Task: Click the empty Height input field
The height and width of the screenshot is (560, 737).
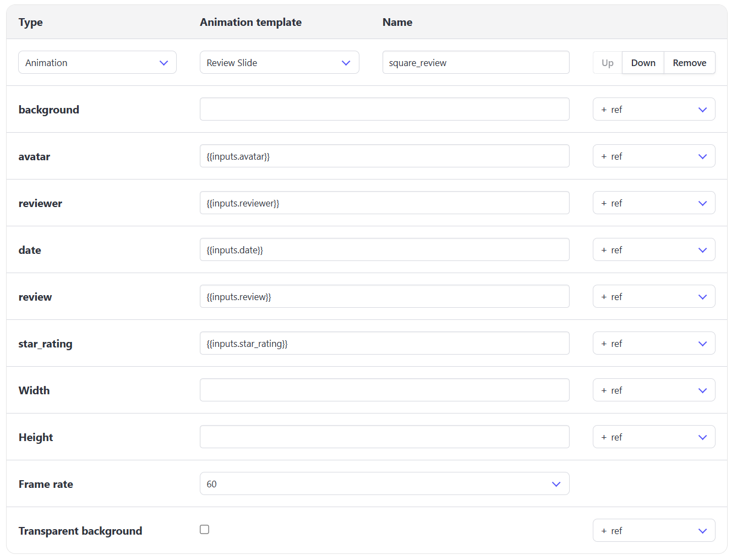Action: tap(384, 437)
